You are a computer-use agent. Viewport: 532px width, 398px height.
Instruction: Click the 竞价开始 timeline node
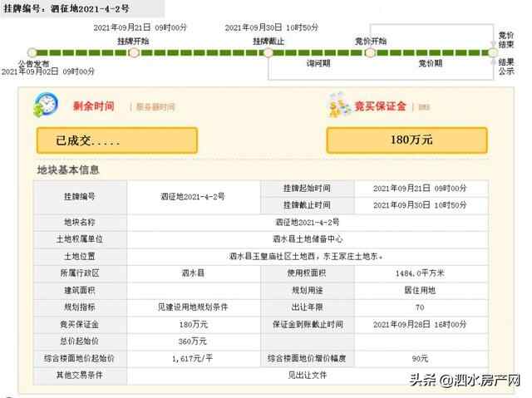(x=370, y=52)
